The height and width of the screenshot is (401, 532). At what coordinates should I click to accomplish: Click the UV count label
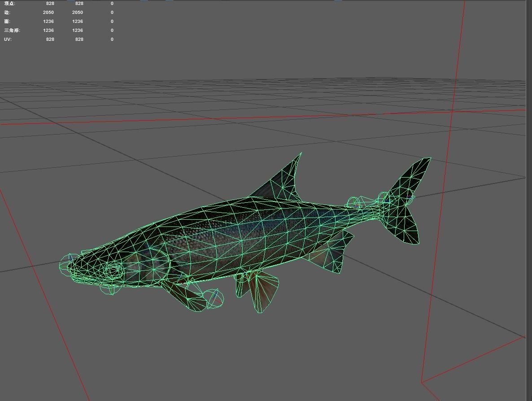(8, 39)
